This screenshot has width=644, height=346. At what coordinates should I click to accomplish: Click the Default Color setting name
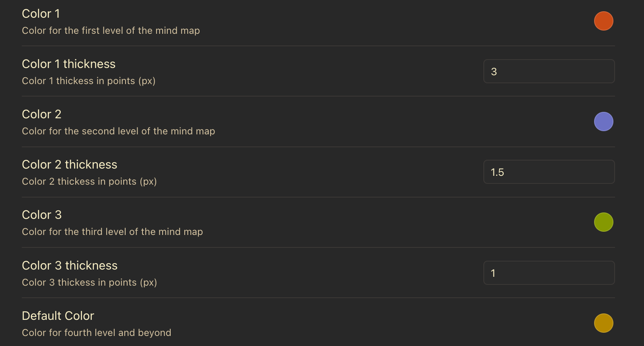point(58,316)
